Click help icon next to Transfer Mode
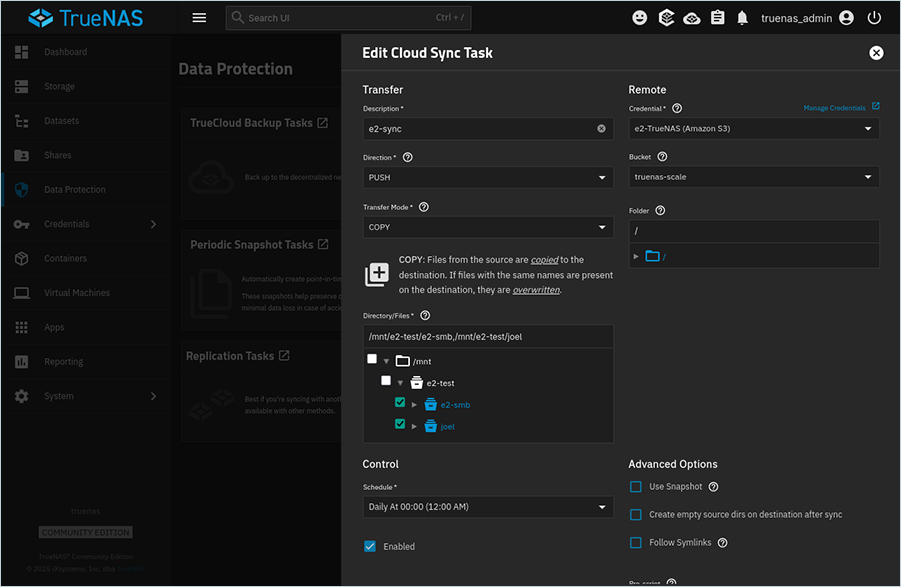Screen dimensions: 901x587 coord(424,207)
